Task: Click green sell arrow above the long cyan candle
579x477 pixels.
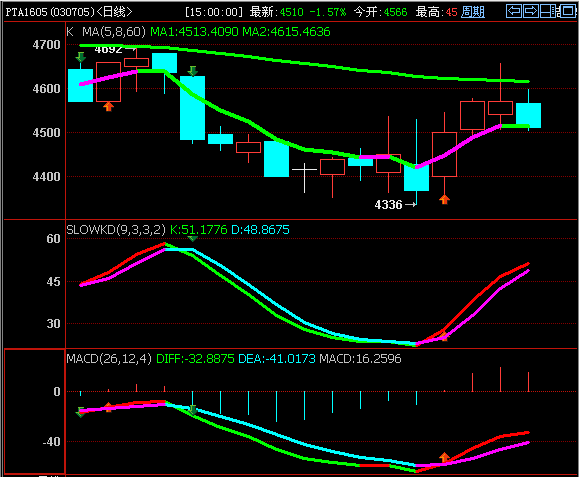Action: tap(192, 71)
